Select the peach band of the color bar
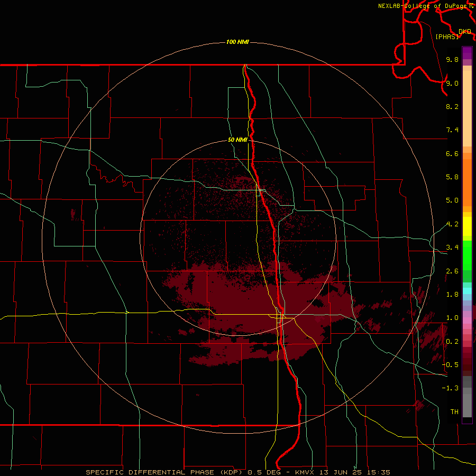Viewport: 476px width, 476px height. [x=467, y=108]
